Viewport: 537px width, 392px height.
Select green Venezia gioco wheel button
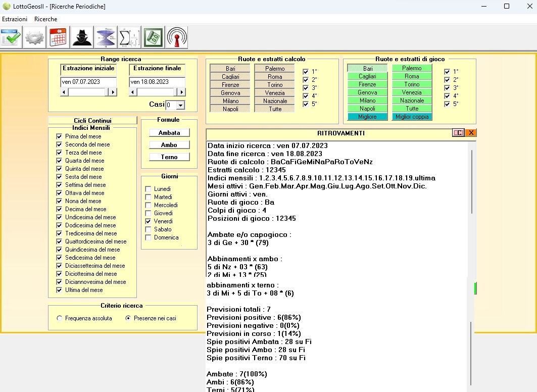(412, 92)
